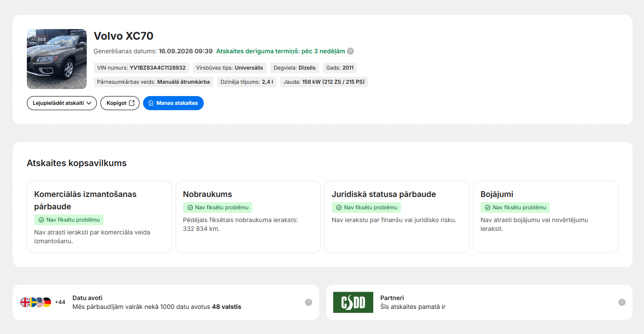Open the Volvo XC70 car photo thumbnail
Screen dimensions: 644x334
[57, 59]
